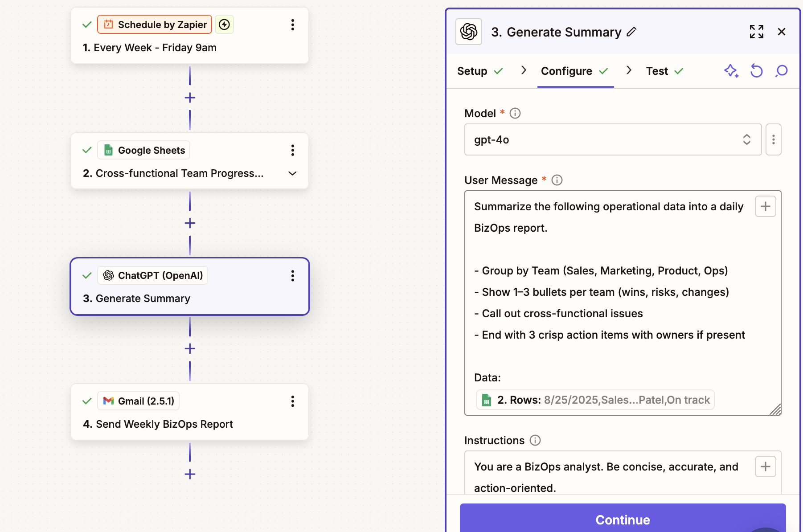The height and width of the screenshot is (532, 803).
Task: Select the Gmail (2.5.1) app badge
Action: (139, 401)
